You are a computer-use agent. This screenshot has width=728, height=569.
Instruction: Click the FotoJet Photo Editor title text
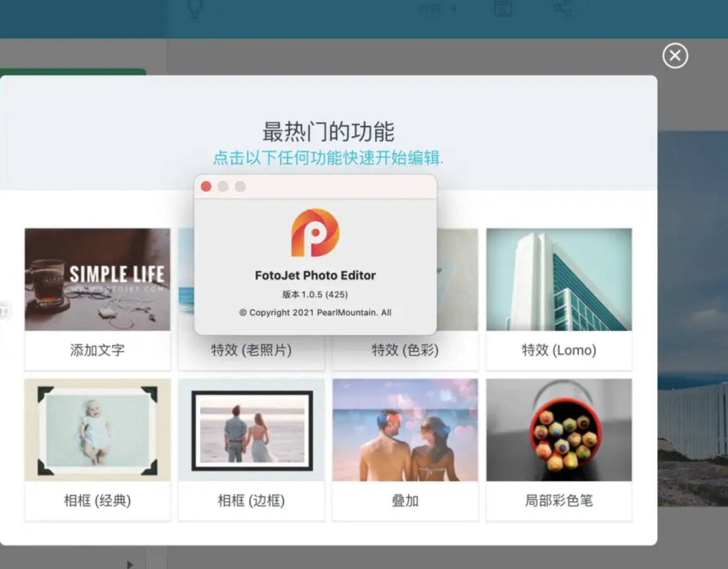[315, 276]
